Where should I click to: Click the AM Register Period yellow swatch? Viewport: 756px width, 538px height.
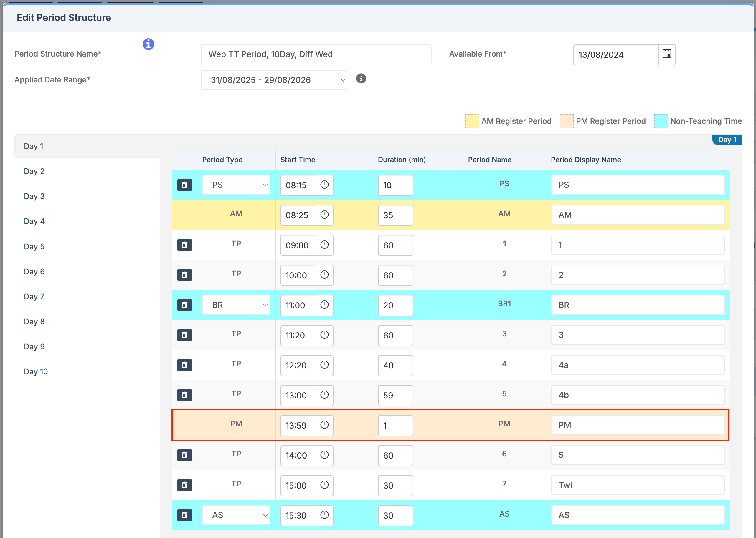coord(472,121)
